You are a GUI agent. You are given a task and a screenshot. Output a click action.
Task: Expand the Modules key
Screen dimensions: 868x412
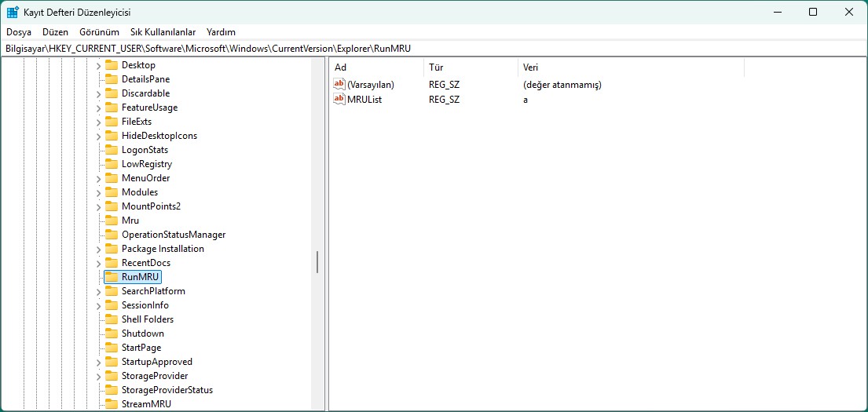tap(98, 192)
